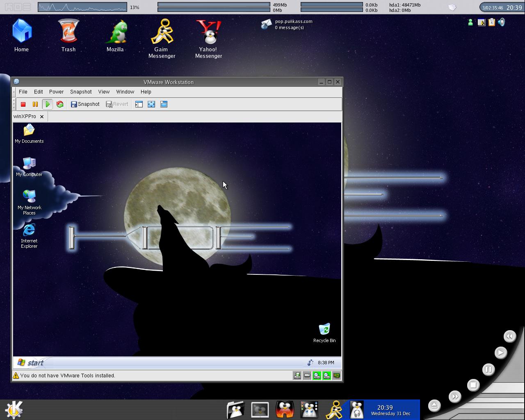This screenshot has width=525, height=420.
Task: Toggle the sidebar panel view icon in toolbar
Action: pos(139,104)
